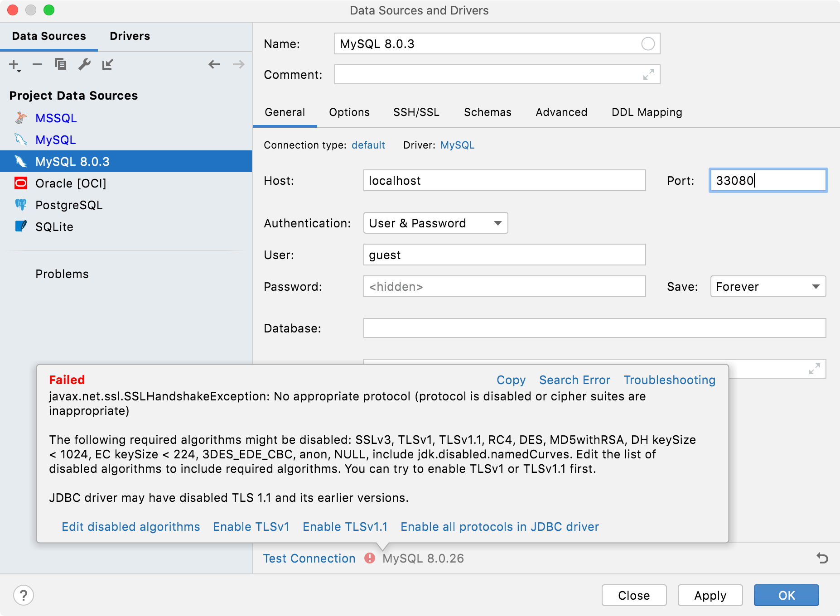Open the Advanced tab
The width and height of the screenshot is (840, 616).
click(561, 112)
